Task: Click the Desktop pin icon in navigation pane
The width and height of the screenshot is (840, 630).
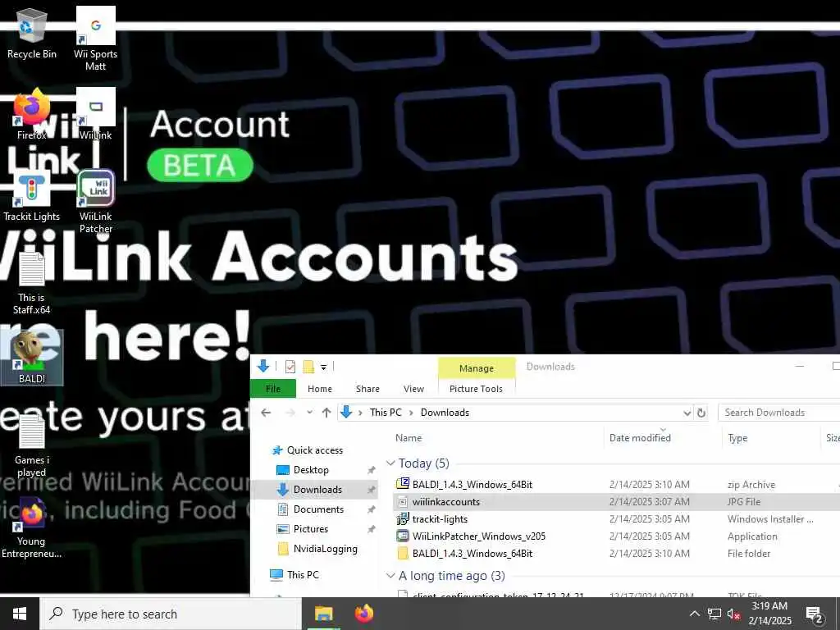Action: point(371,470)
